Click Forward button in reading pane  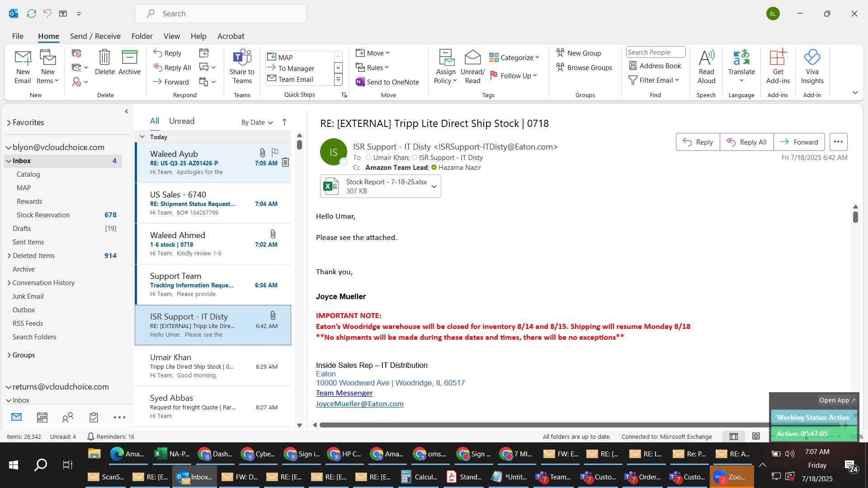[799, 142]
